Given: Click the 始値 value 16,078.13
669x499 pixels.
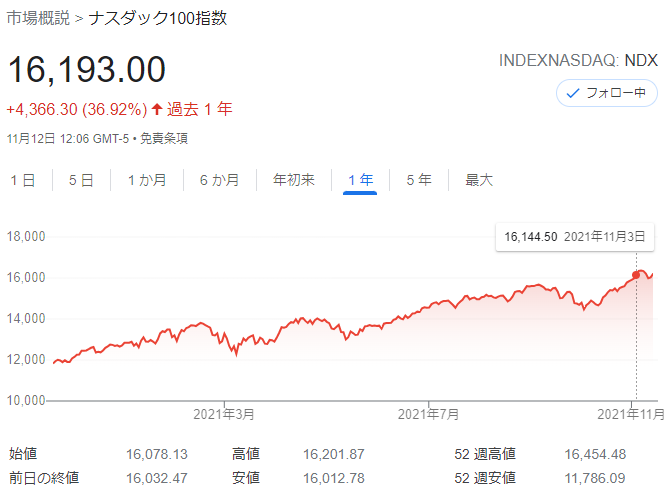Looking at the screenshot, I should tap(157, 455).
